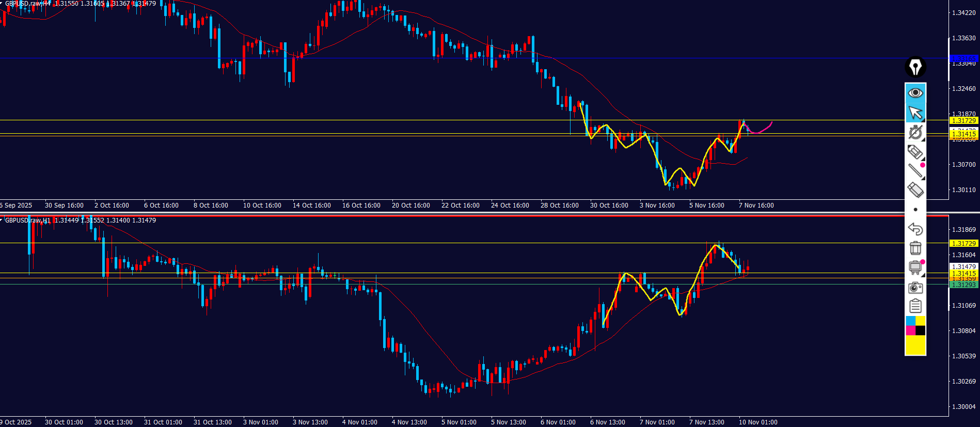The image size is (980, 427).
Task: Click the GBPUSD.raw,H4 chart title
Action: pos(28,4)
